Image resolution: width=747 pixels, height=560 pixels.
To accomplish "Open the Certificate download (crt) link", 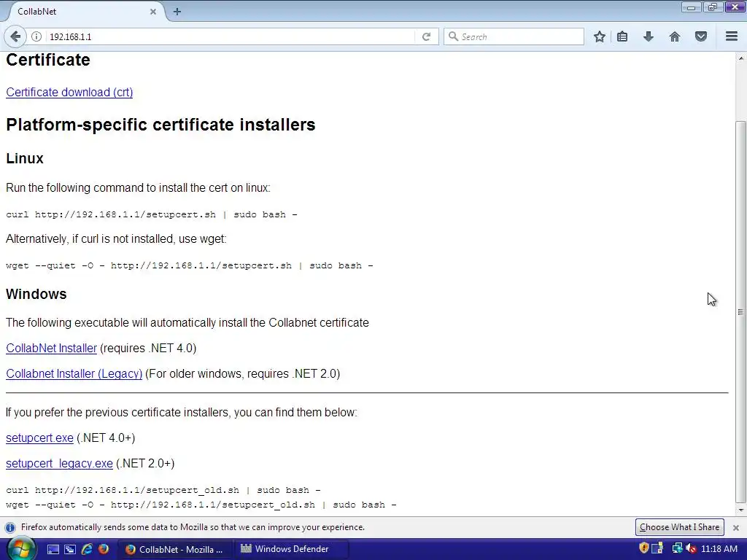I will point(69,93).
